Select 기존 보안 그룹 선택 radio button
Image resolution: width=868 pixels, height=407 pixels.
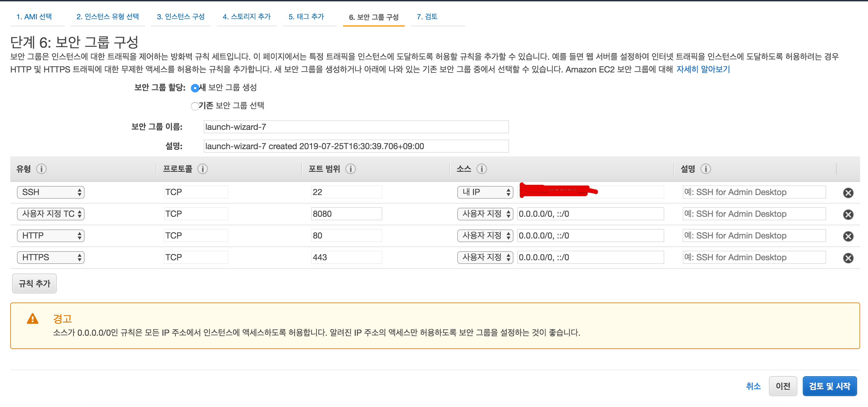click(195, 107)
